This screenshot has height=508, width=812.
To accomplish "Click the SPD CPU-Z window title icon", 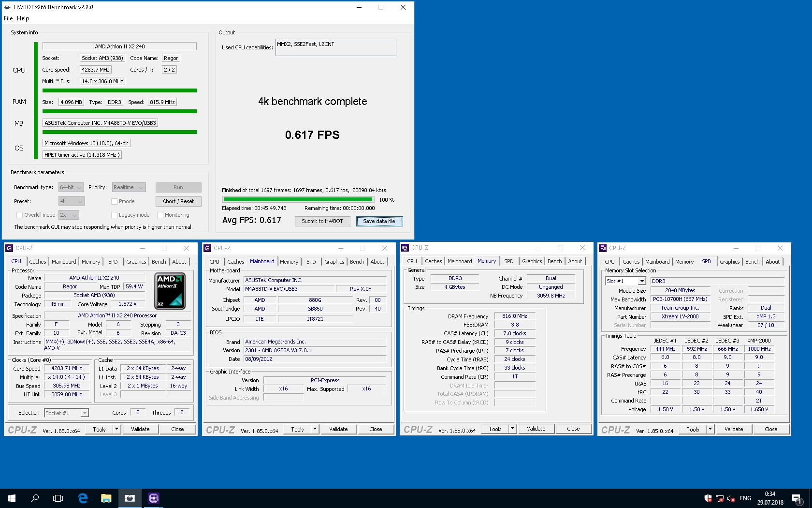I will (603, 248).
